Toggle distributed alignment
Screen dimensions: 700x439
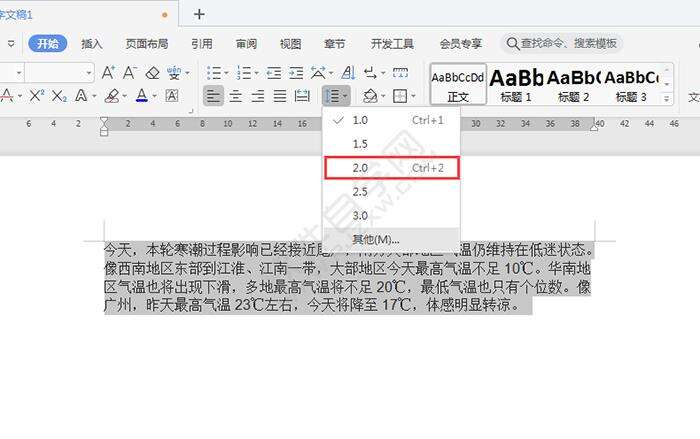pyautogui.click(x=302, y=96)
